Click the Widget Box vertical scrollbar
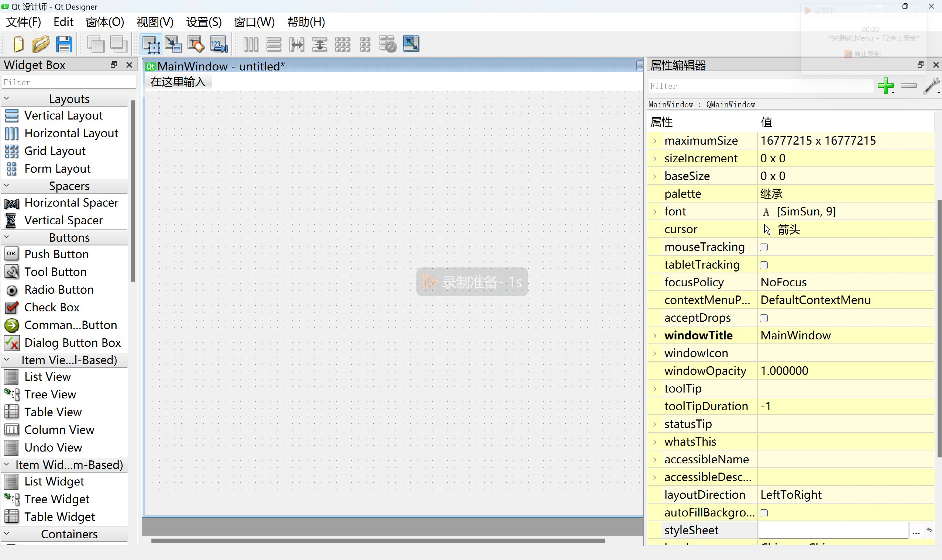Viewport: 942px width, 560px height. pyautogui.click(x=133, y=191)
